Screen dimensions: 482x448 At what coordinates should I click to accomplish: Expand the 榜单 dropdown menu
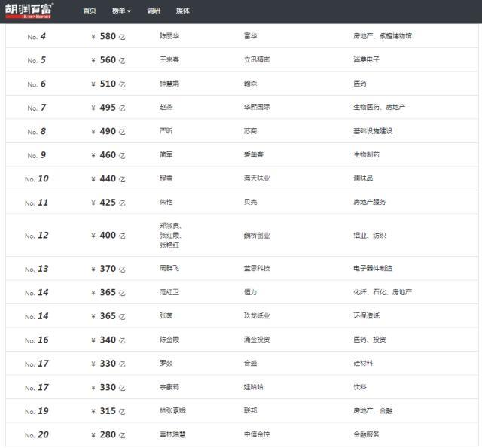(x=121, y=11)
